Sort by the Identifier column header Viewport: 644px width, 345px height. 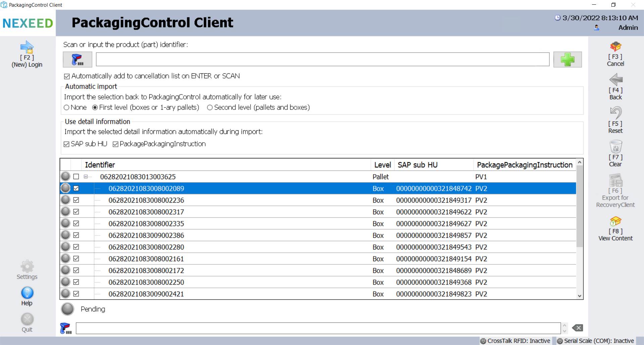pyautogui.click(x=100, y=165)
